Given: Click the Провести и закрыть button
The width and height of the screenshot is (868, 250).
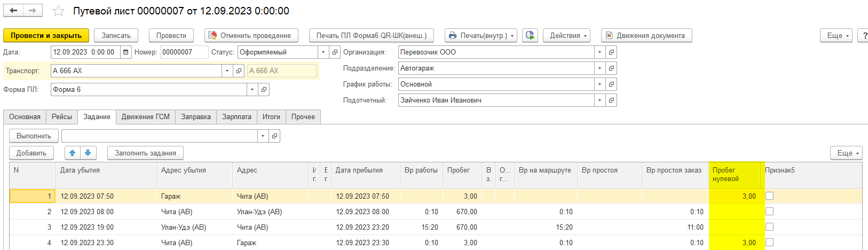Looking at the screenshot, I should pos(46,36).
